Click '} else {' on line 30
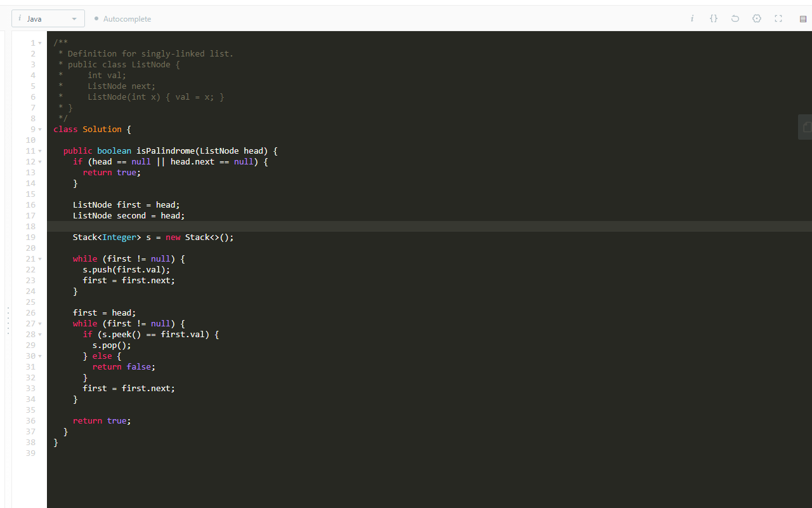The height and width of the screenshot is (508, 812). [x=102, y=356]
